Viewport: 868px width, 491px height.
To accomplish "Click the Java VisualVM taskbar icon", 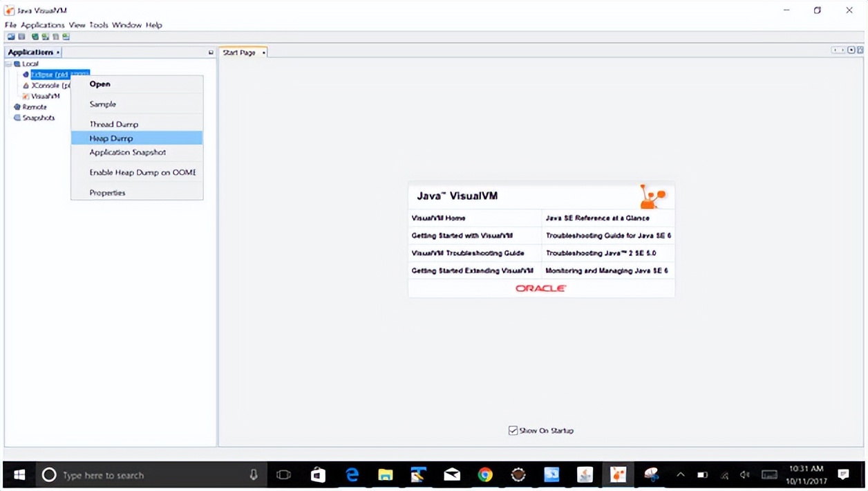I will coord(619,475).
